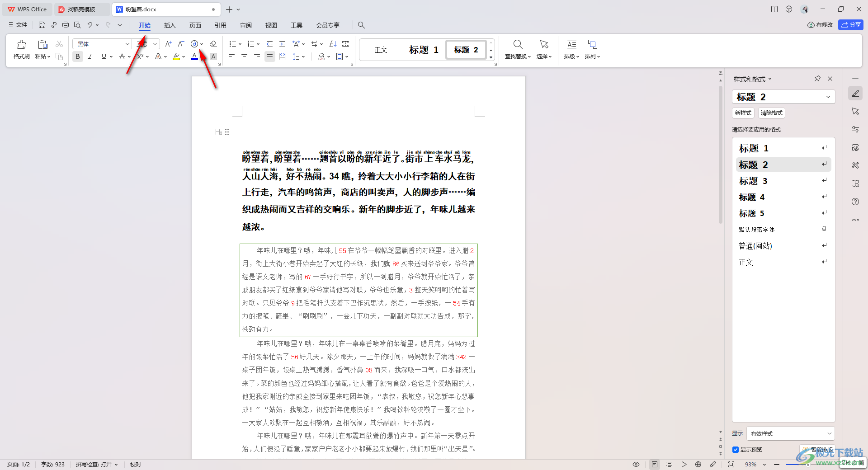
Task: Toggle Italic formatting
Action: (x=90, y=56)
